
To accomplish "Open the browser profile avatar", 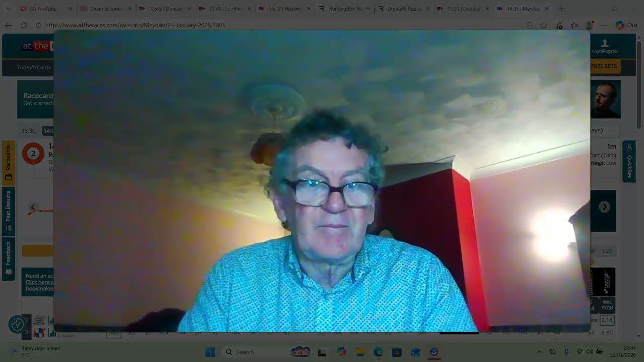I will pos(589,25).
